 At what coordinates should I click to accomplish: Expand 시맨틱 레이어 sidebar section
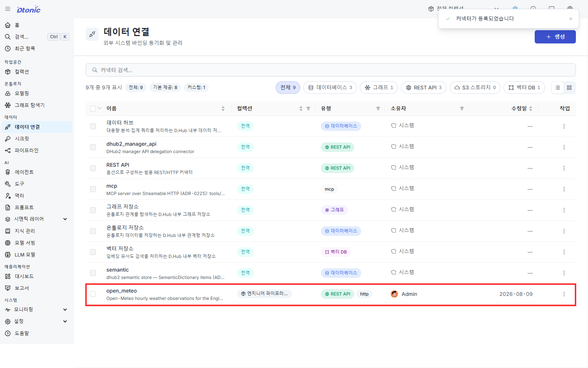[x=36, y=219]
